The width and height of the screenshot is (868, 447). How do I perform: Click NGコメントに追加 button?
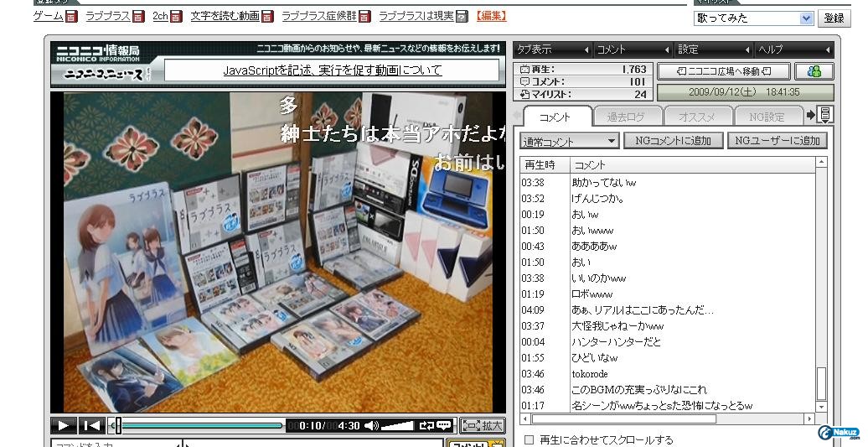673,141
